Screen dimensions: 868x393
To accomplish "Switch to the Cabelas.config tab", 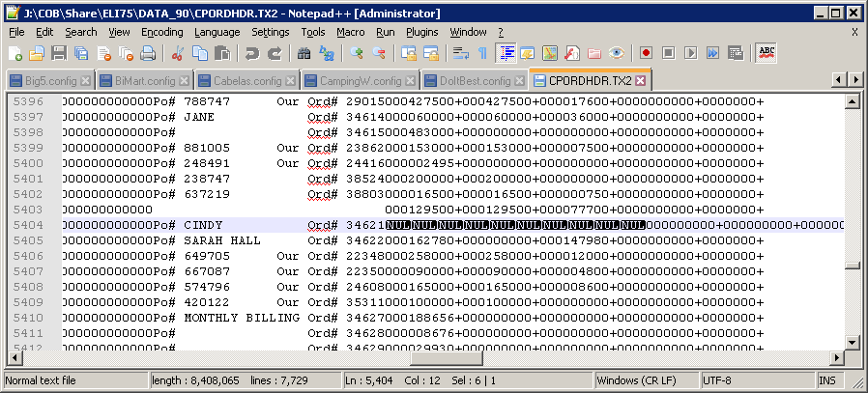I will pos(245,80).
